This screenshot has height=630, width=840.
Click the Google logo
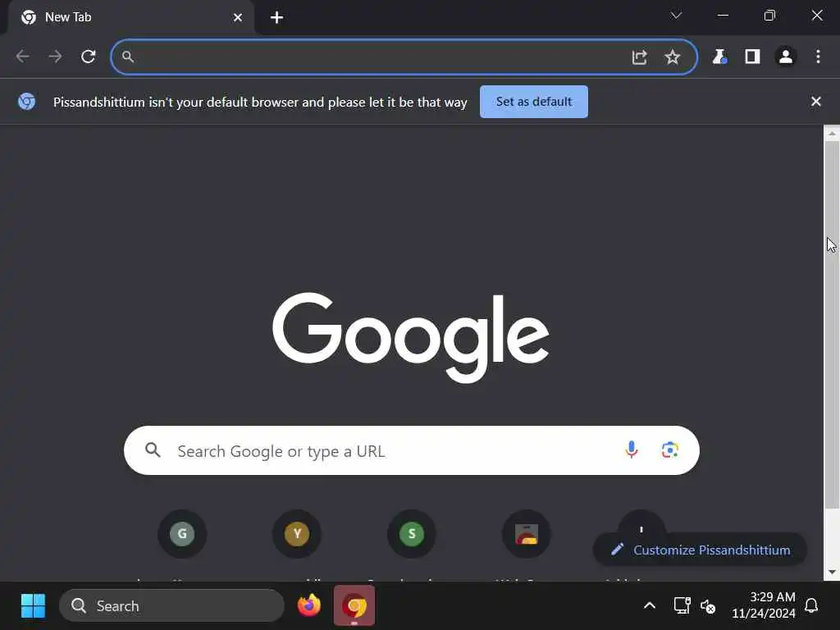(411, 337)
